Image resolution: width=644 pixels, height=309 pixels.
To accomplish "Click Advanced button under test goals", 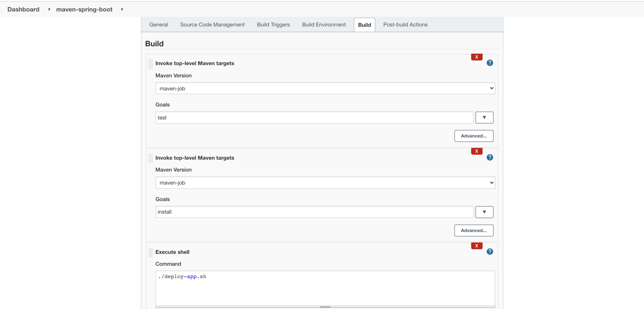I will pyautogui.click(x=473, y=136).
